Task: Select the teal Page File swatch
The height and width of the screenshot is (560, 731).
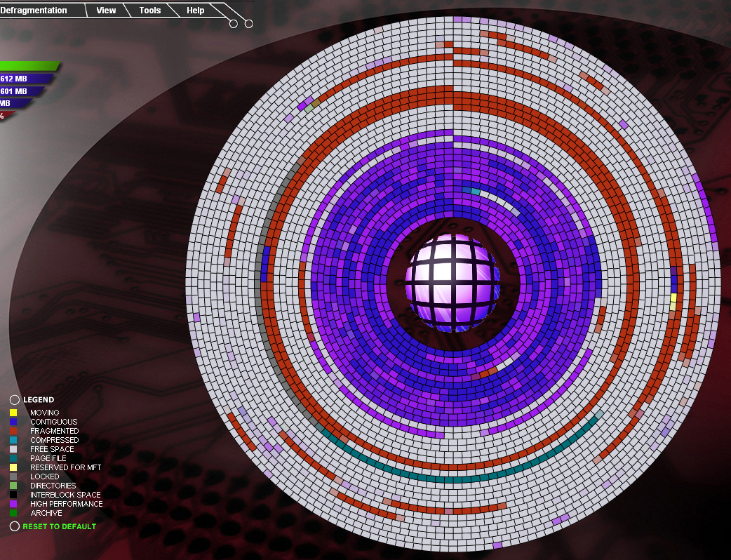Action: [13, 458]
